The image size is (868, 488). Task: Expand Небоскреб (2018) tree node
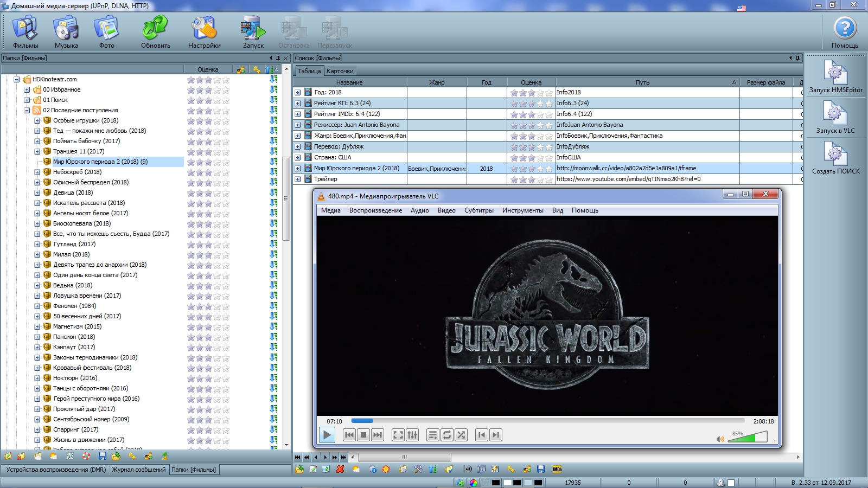(x=37, y=172)
